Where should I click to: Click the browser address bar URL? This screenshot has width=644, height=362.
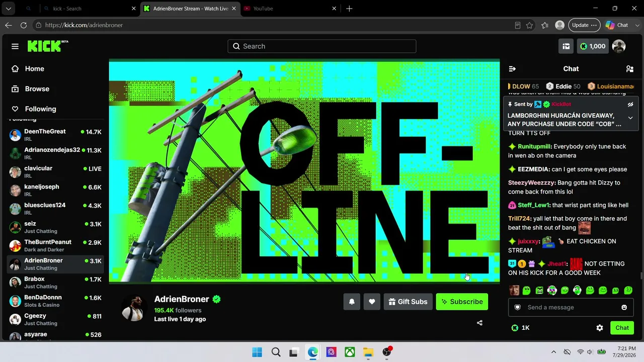click(84, 25)
